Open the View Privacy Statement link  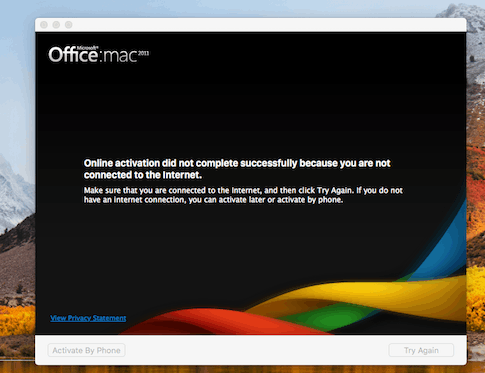point(88,318)
